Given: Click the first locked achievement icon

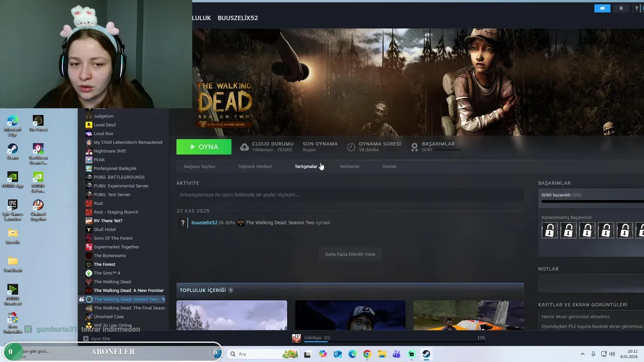Looking at the screenshot, I should point(549,230).
